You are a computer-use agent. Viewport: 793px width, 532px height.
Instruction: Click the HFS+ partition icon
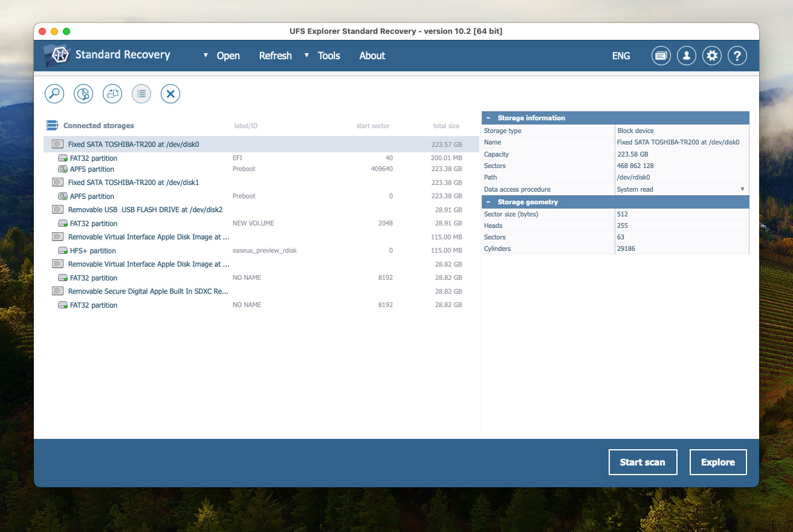point(63,251)
